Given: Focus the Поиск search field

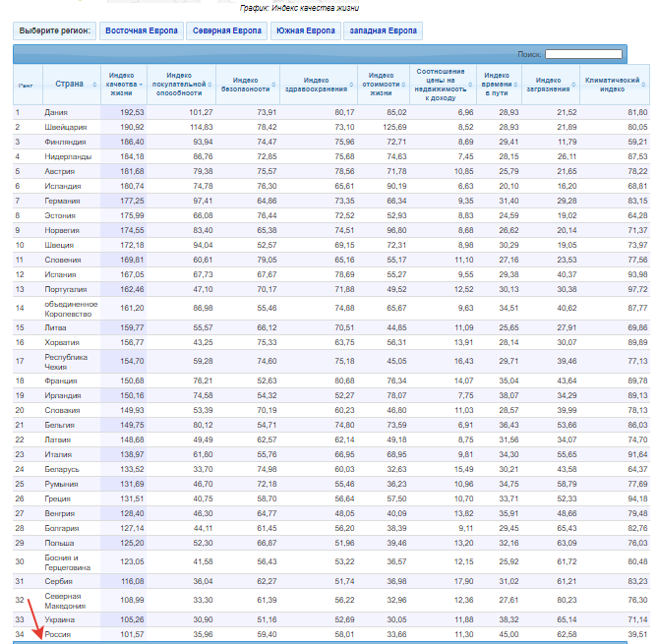Looking at the screenshot, I should coord(583,54).
